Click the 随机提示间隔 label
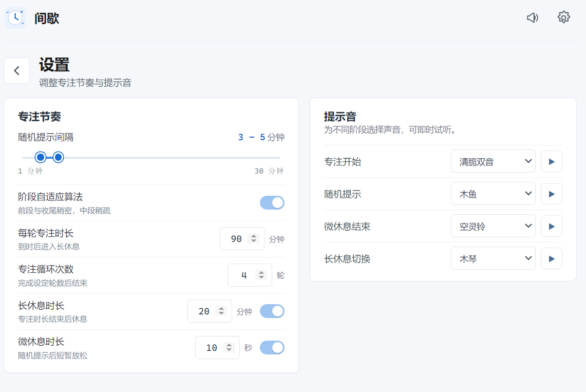 pyautogui.click(x=46, y=137)
